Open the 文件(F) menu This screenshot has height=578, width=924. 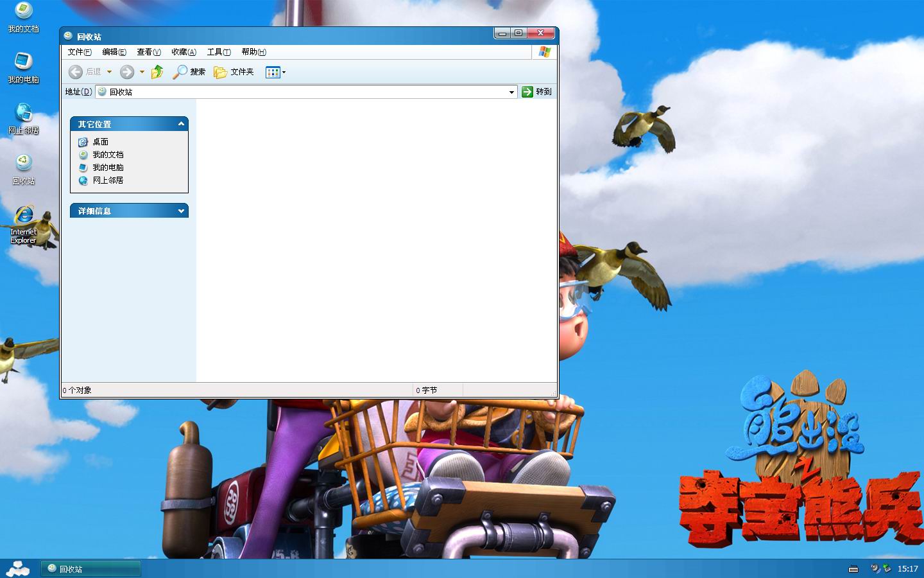[x=80, y=52]
